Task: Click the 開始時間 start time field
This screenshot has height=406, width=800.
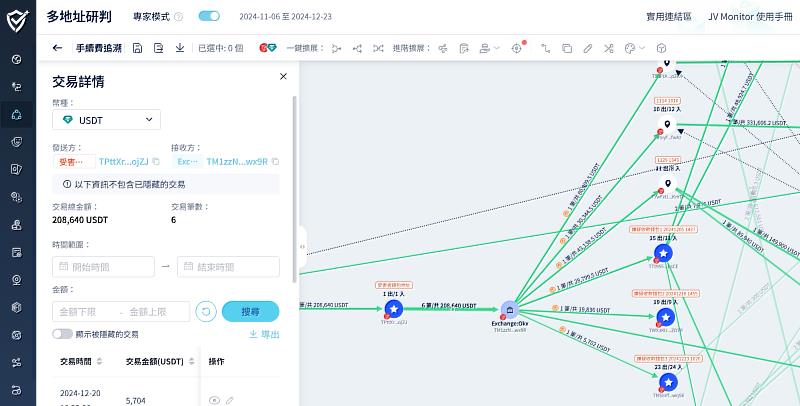Action: [103, 267]
